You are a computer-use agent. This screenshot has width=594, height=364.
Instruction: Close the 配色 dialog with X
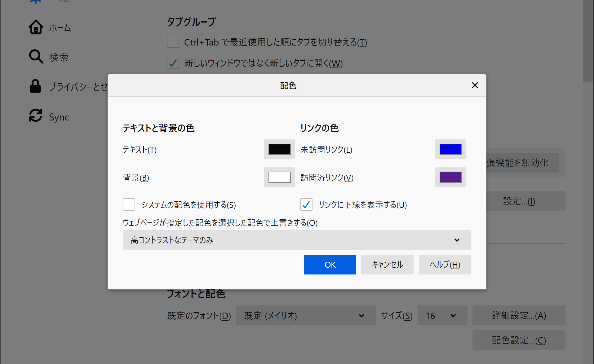pyautogui.click(x=475, y=85)
